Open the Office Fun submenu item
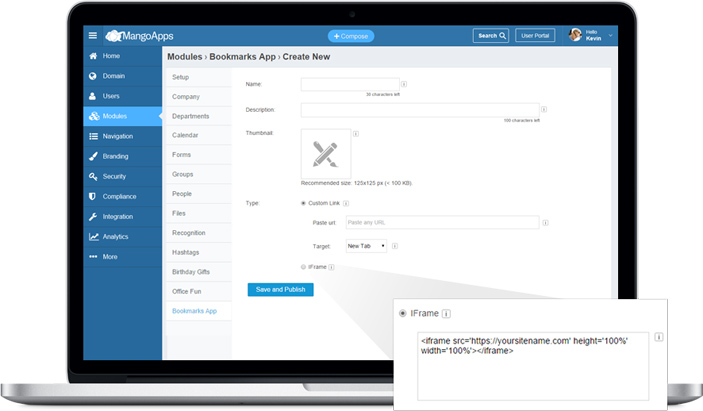Screen dimensions: 703x411 coord(198,291)
